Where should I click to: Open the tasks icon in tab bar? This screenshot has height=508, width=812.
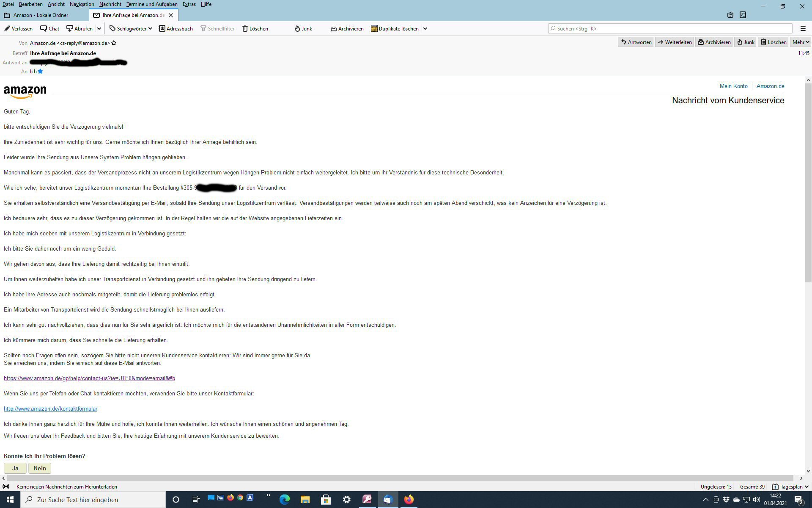743,15
